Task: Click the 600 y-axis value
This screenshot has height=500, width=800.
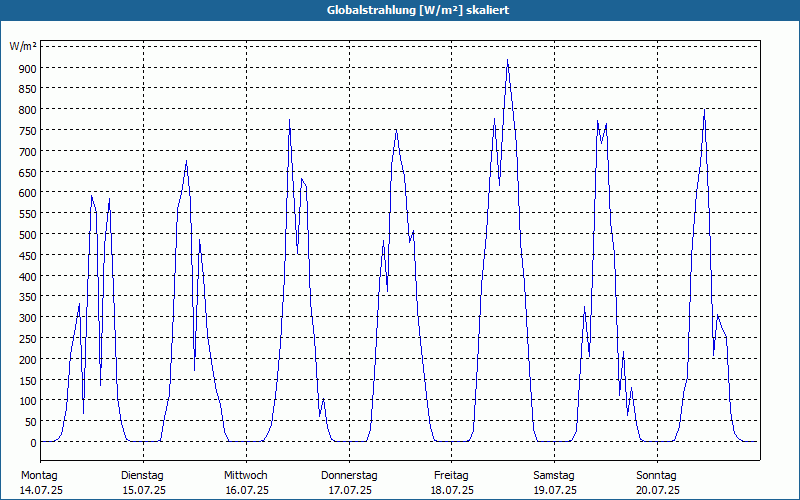Action: (28, 193)
